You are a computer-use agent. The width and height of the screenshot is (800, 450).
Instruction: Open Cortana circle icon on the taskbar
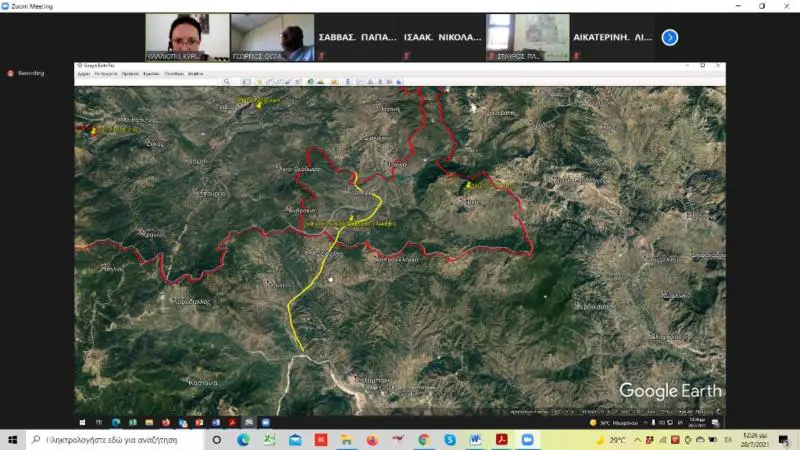(x=217, y=440)
